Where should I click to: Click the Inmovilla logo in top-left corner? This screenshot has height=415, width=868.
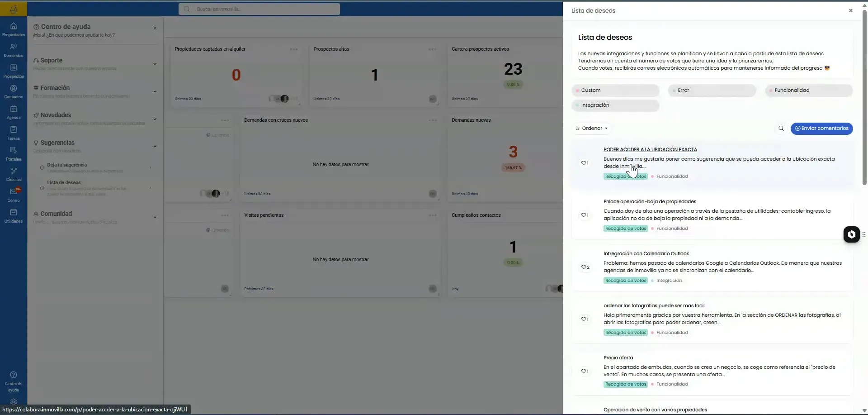(x=14, y=9)
